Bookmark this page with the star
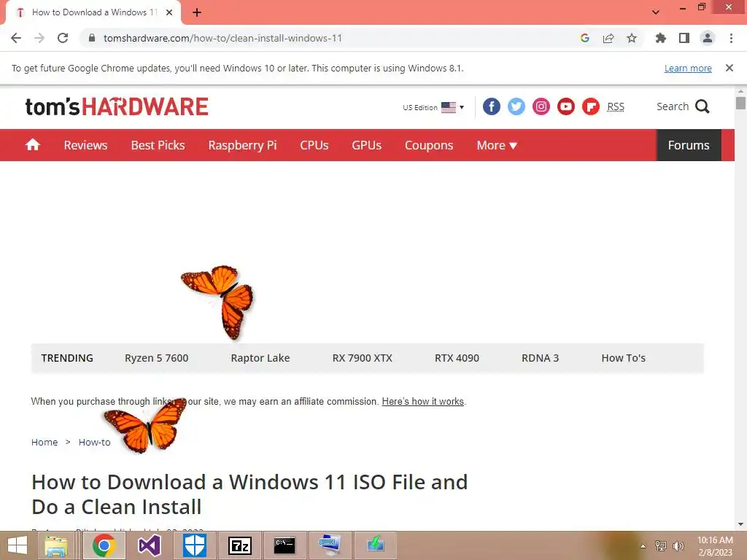Viewport: 747px width, 560px height. click(x=632, y=38)
